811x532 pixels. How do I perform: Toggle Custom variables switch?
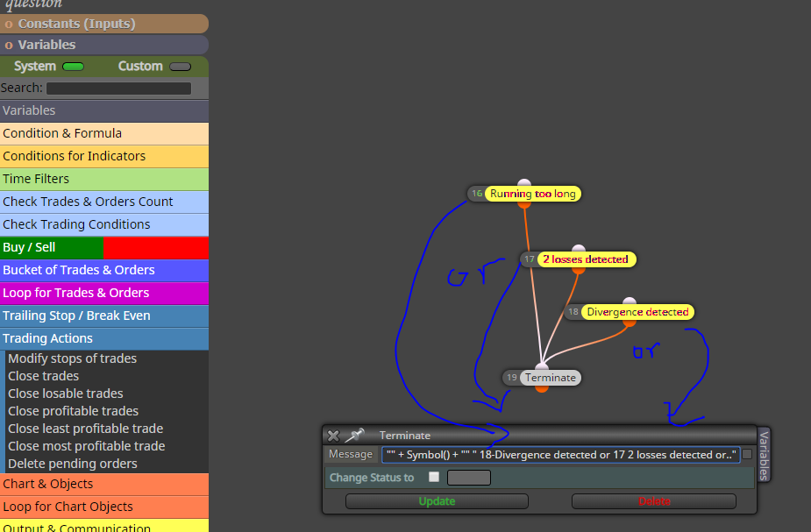[x=180, y=67]
